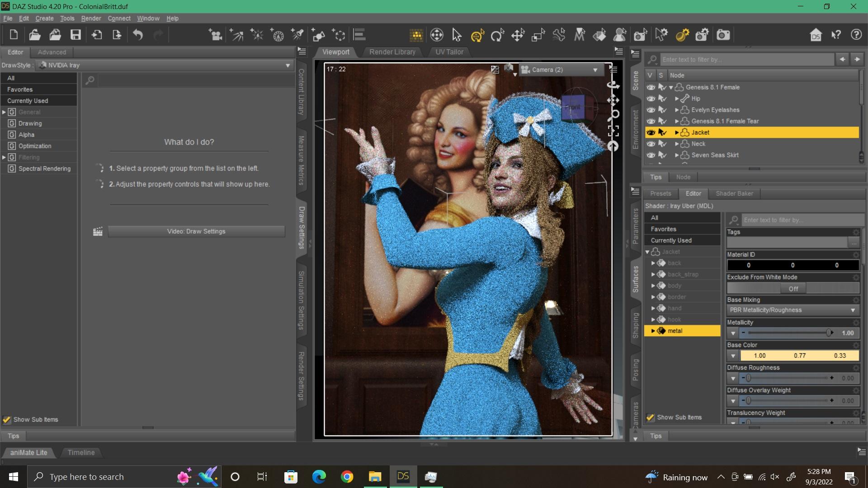Click the scene filter text field
Screen dimensions: 868x488
(746, 60)
